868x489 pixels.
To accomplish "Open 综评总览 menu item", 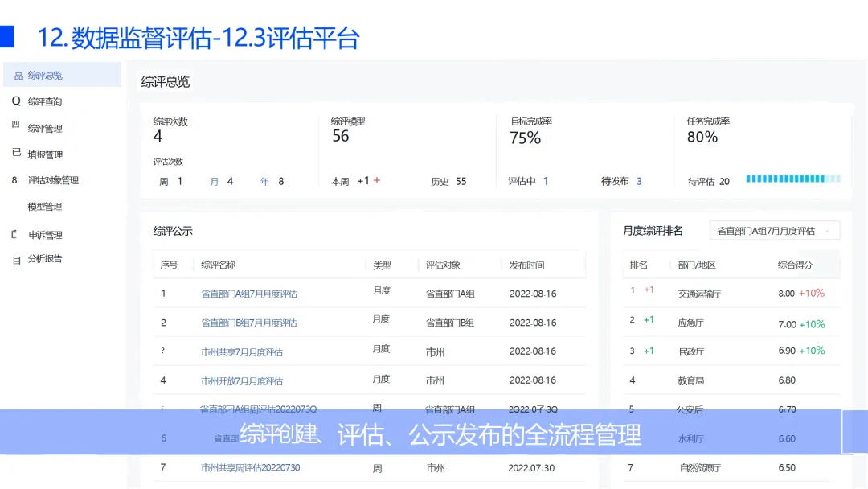I will 62,76.
